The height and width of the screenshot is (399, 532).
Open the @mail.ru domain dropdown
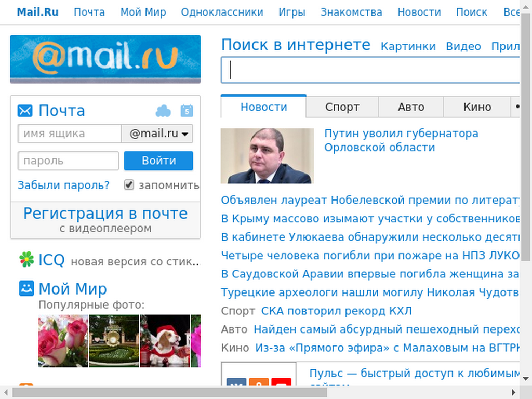(157, 134)
